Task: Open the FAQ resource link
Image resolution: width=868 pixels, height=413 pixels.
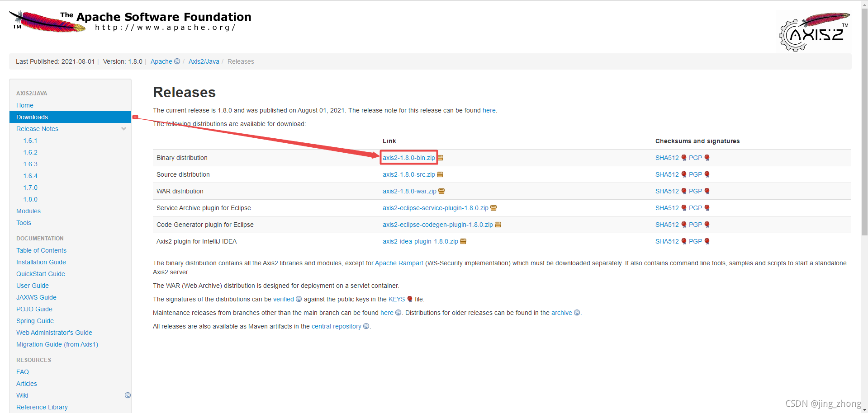Action: pos(23,372)
